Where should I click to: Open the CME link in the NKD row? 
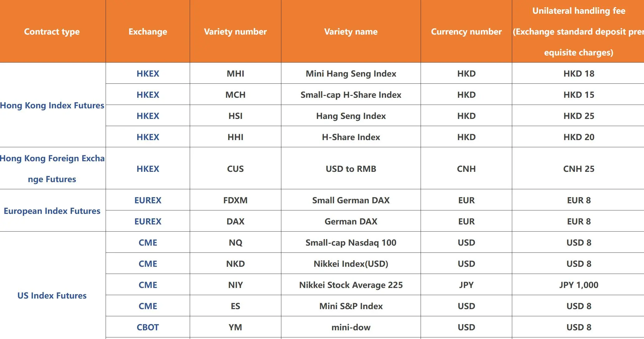click(148, 264)
